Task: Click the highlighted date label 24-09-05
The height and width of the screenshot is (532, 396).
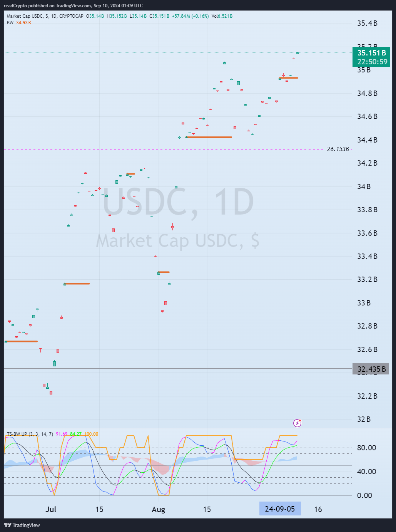Action: click(280, 509)
